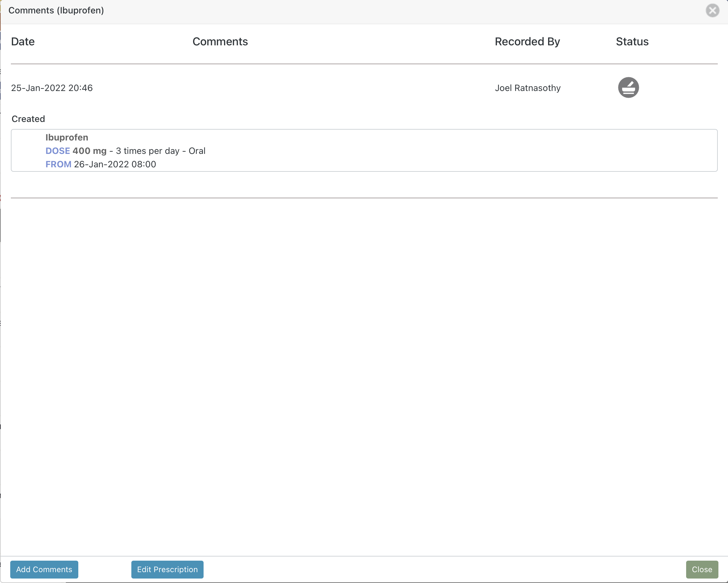Click the Comments (Ibuprofen) dialog title
The image size is (728, 583).
coord(56,11)
